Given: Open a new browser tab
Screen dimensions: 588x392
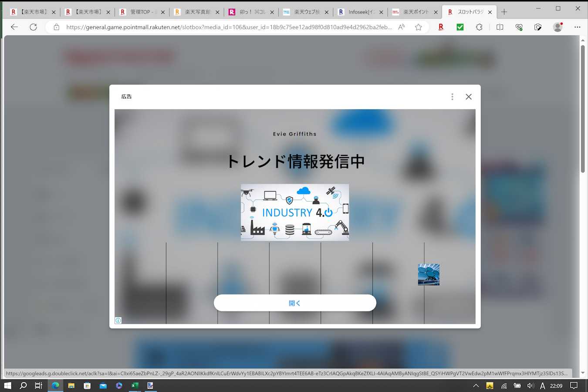Looking at the screenshot, I should click(x=504, y=12).
